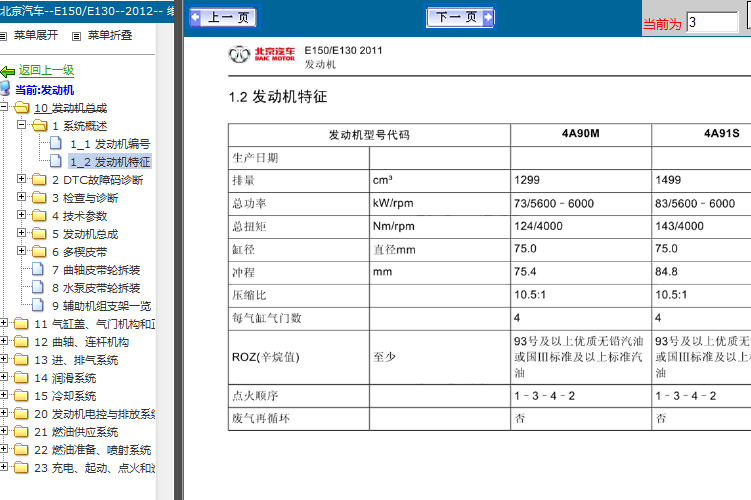Click the 4A90M column header
The height and width of the screenshot is (500, 751).
(580, 134)
